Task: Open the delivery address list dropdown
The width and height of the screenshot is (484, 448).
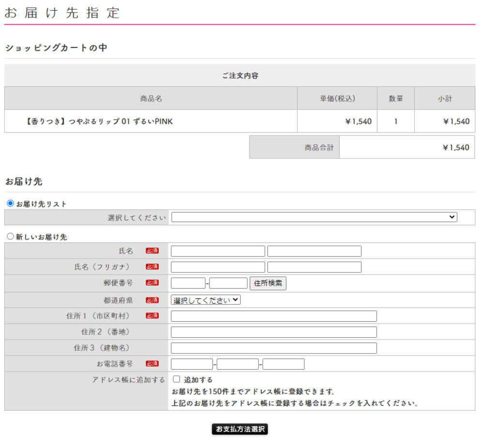Action: tap(314, 217)
